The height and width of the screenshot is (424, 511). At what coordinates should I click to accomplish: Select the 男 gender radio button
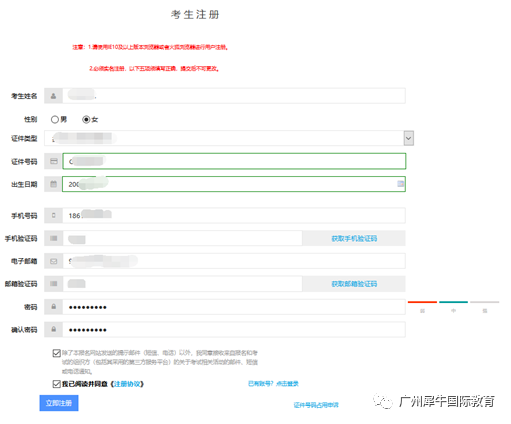pos(55,119)
